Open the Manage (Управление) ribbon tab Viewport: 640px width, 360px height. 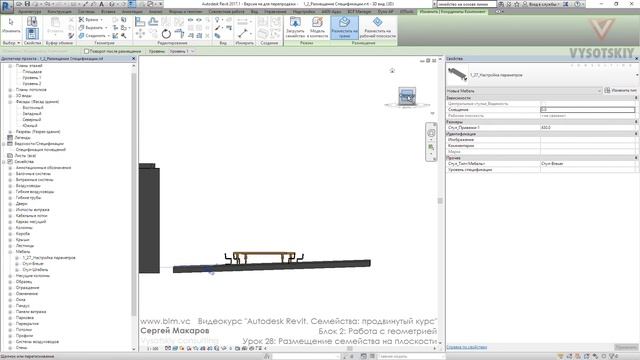275,12
